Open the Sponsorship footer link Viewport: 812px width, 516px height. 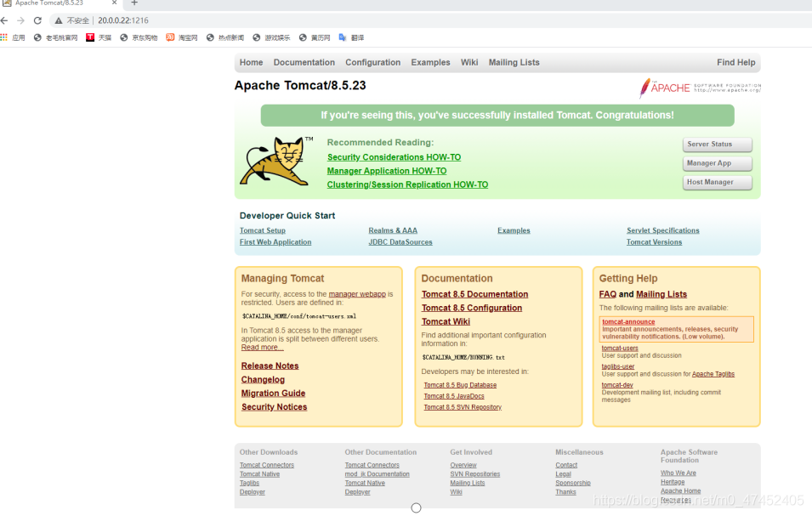coord(573,483)
